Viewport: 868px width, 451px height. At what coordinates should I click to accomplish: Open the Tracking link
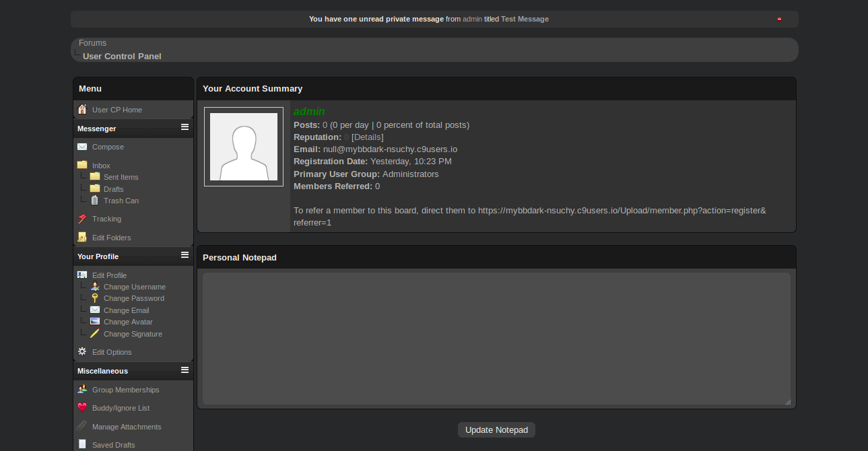pos(106,219)
